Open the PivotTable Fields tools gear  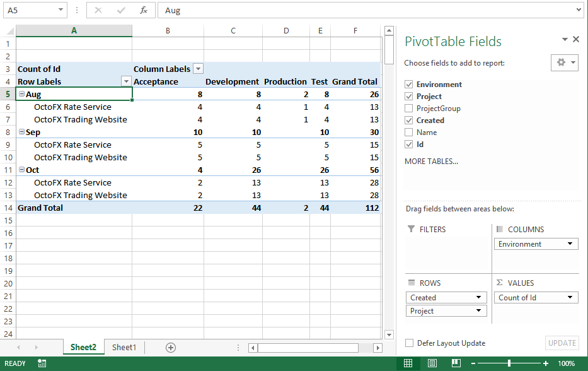coord(565,62)
